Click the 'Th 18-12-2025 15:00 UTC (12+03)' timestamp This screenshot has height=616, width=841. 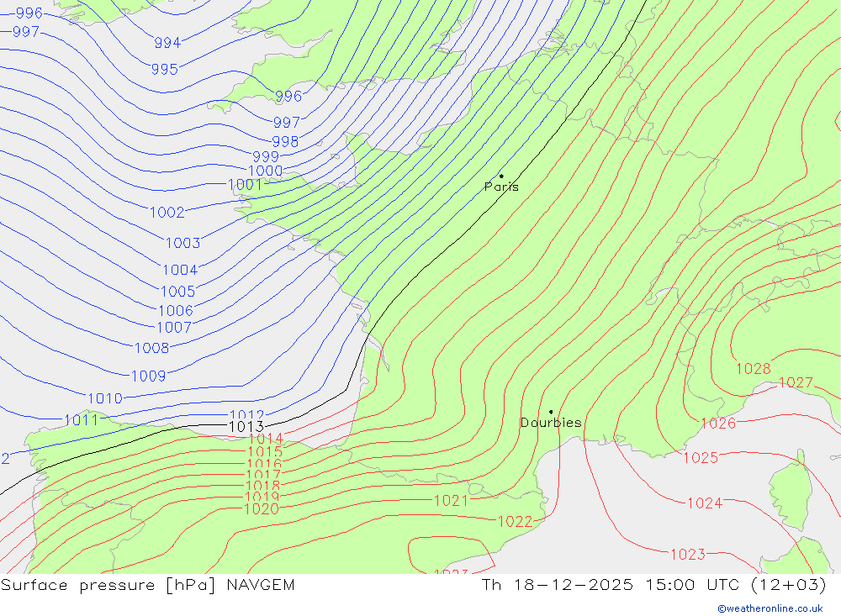pos(653,585)
